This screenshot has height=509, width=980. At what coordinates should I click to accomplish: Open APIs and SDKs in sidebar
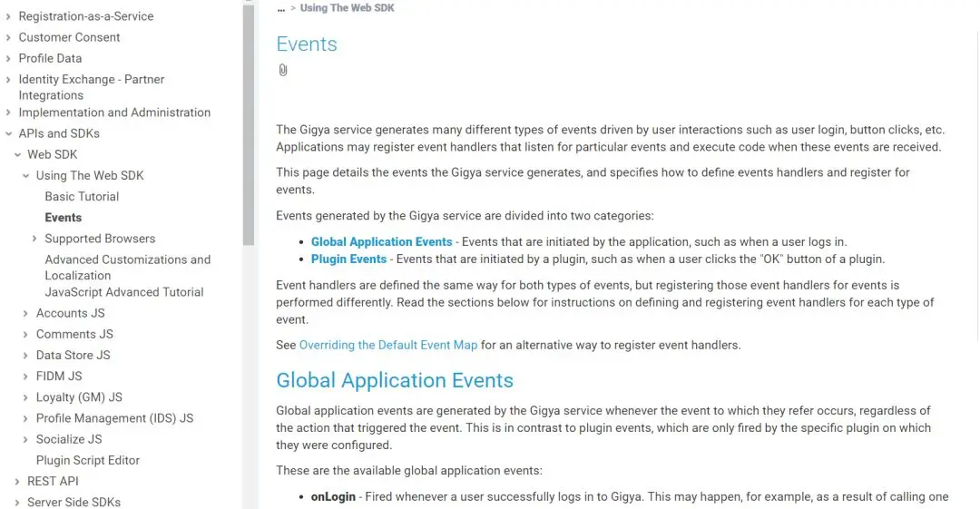(x=59, y=133)
